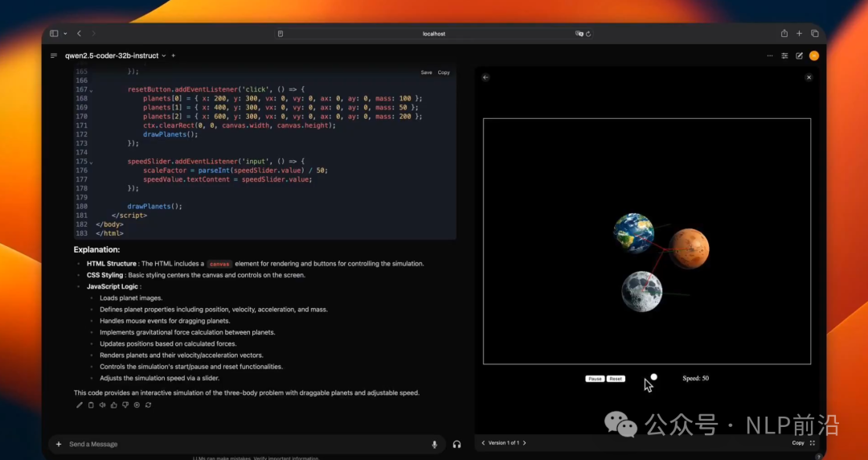Start a new chat with pencil icon
This screenshot has width=868, height=460.
point(800,55)
